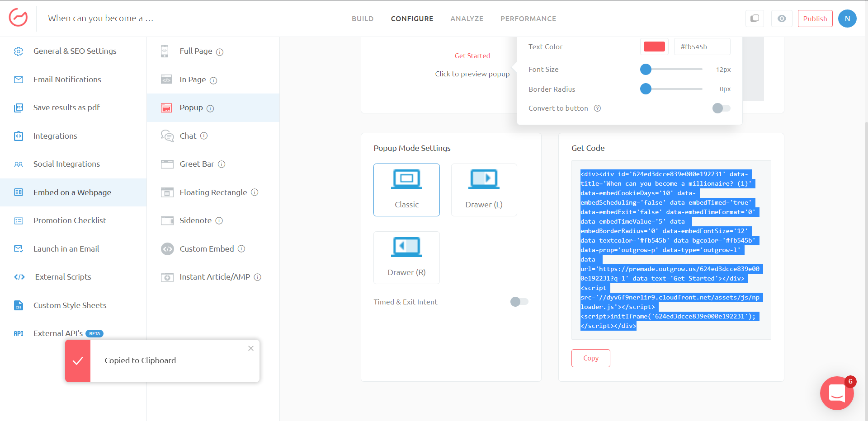Click the info icon beside Floating Rectangle
This screenshot has width=868, height=421.
pyautogui.click(x=255, y=192)
